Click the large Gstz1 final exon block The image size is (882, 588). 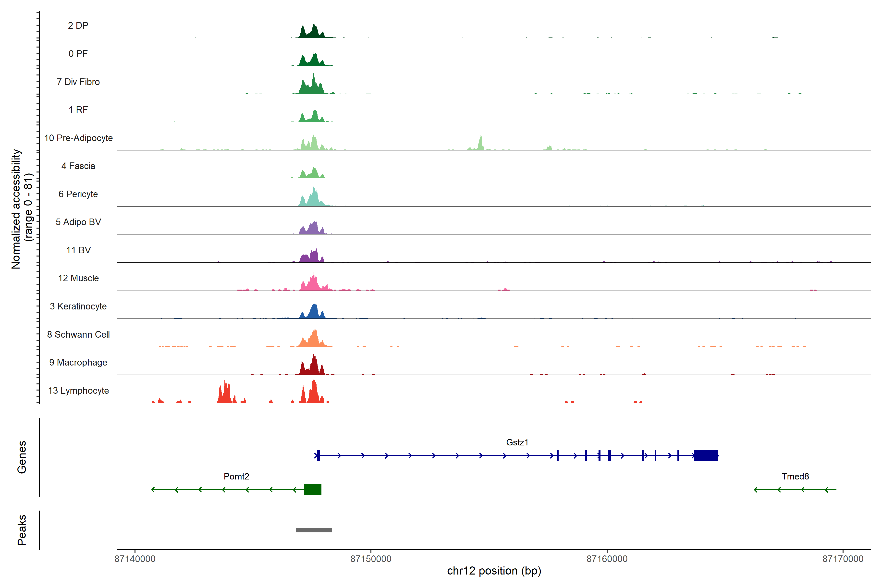(706, 455)
